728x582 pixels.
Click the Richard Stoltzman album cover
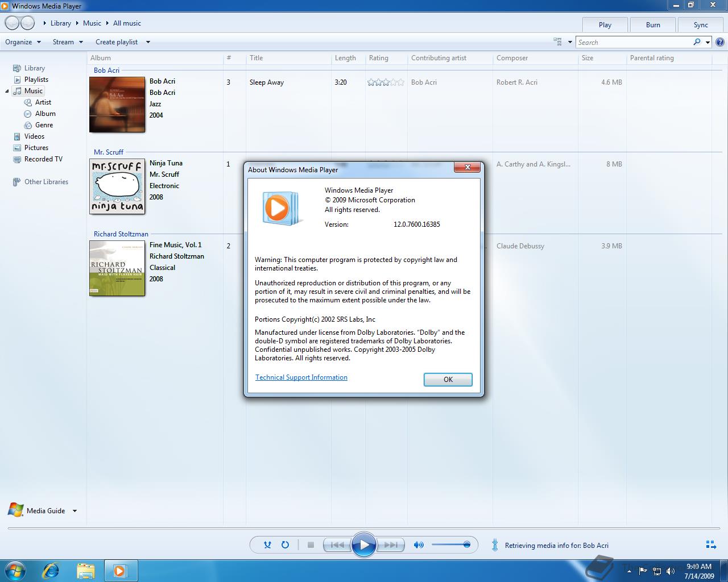coord(117,268)
